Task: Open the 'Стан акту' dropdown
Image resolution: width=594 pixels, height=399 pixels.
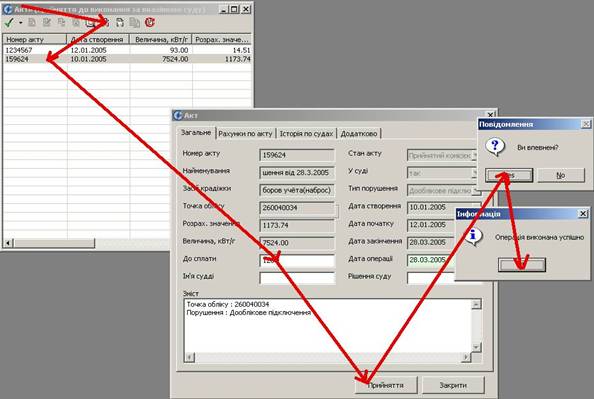Action: coord(474,155)
